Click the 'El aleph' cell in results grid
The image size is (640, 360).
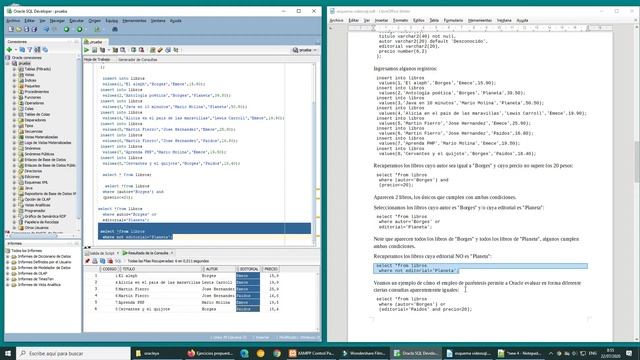coord(159,276)
